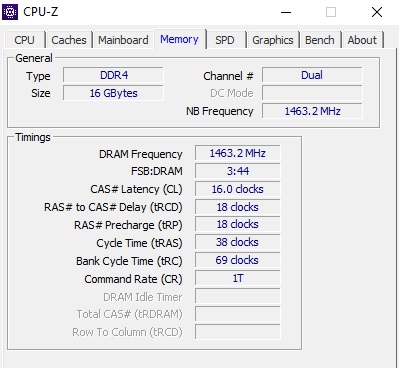Click the 'Cycle Time (tRAS)' label

139,243
